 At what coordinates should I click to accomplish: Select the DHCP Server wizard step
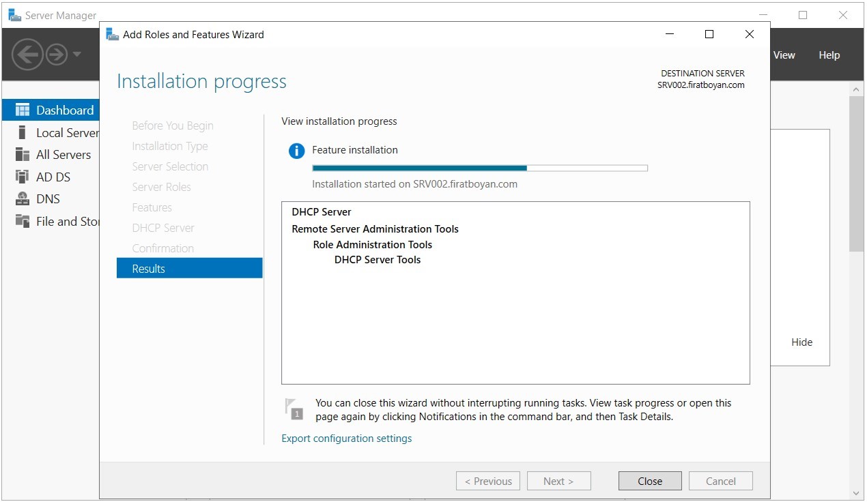click(x=163, y=228)
